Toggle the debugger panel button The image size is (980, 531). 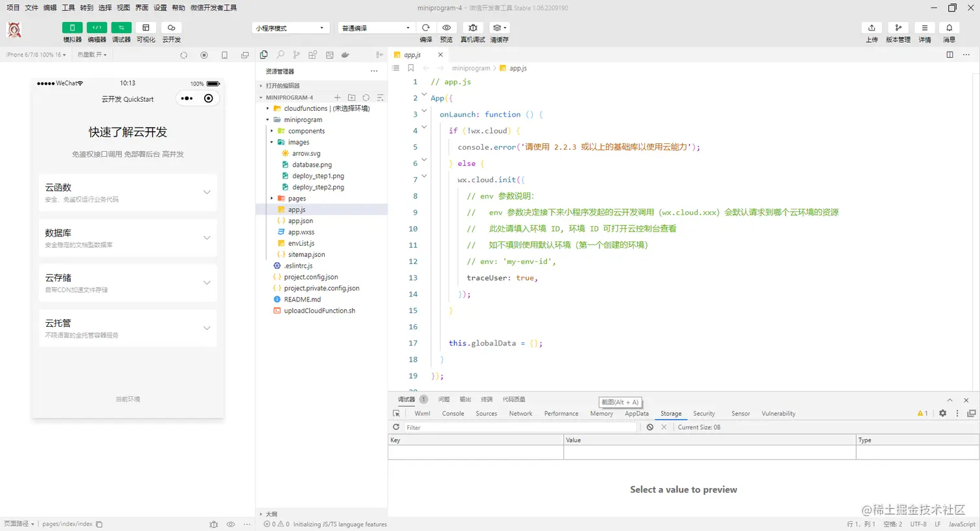[121, 28]
